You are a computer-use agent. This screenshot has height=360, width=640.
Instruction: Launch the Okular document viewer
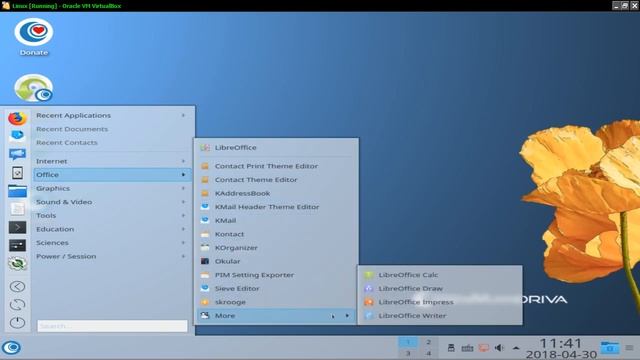[x=276, y=261]
